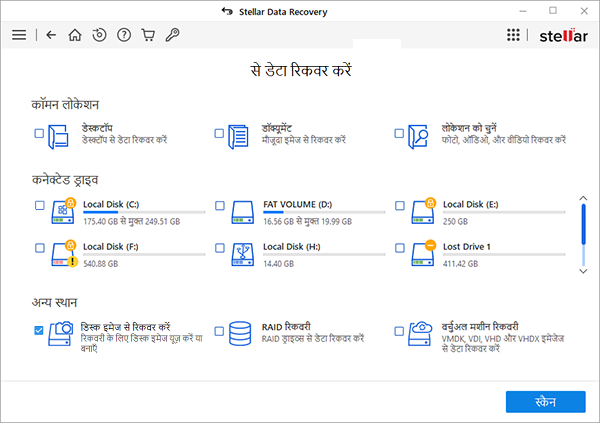This screenshot has height=423, width=600.
Task: Select the FAT VOLUME (D:) drive label
Action: click(299, 204)
